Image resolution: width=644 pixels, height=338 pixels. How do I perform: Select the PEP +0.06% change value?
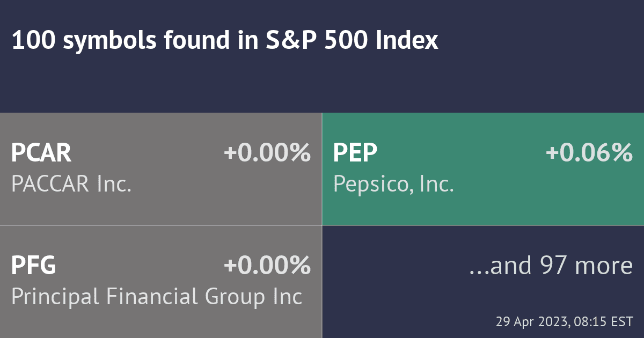point(589,153)
